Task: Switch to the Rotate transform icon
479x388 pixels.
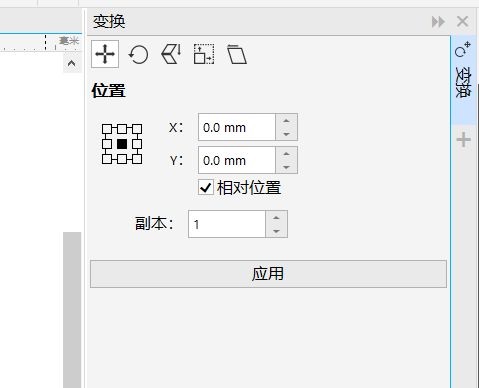Action: [x=138, y=54]
